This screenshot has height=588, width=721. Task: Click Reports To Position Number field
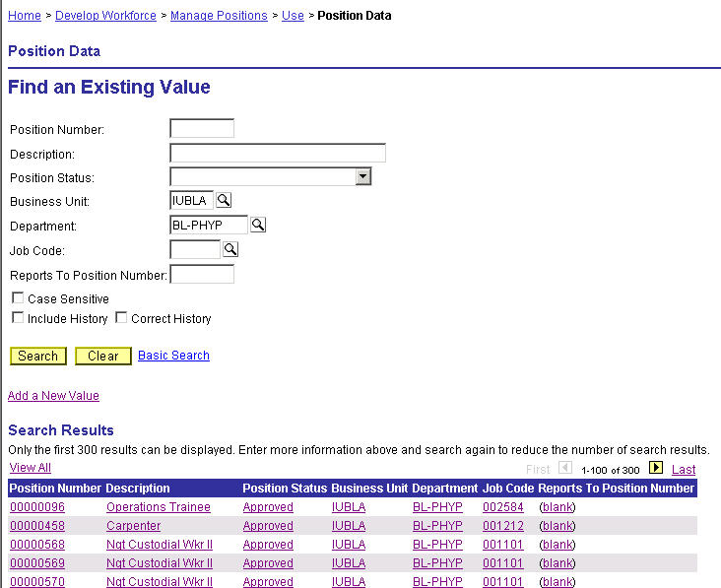[202, 275]
